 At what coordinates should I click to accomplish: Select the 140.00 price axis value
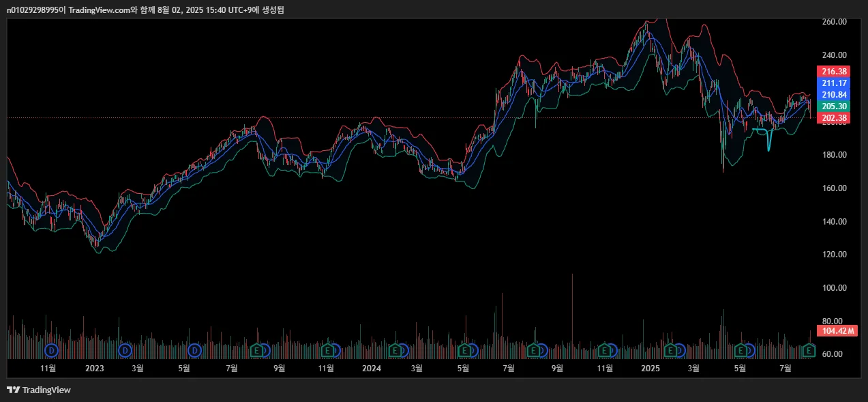834,222
